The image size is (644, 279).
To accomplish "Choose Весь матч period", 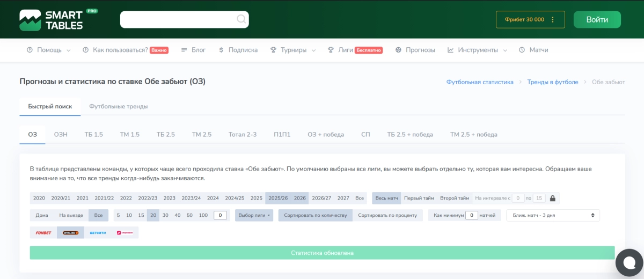I will pyautogui.click(x=387, y=198).
